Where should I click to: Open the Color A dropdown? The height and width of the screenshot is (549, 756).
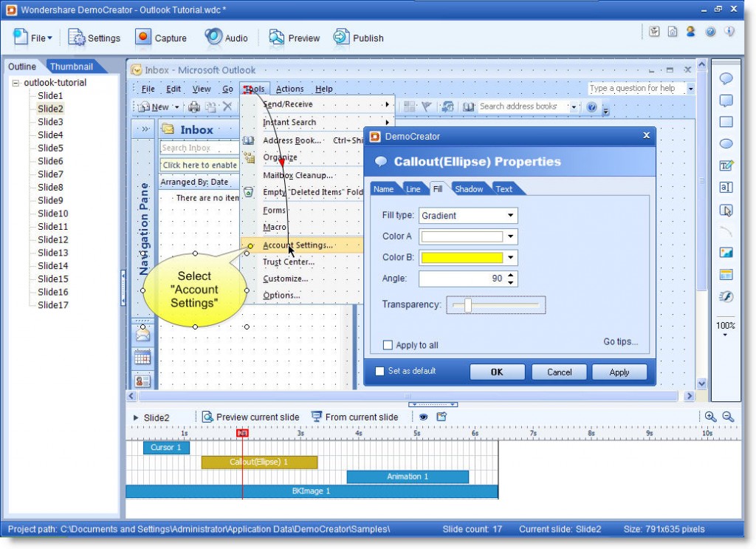click(x=510, y=236)
